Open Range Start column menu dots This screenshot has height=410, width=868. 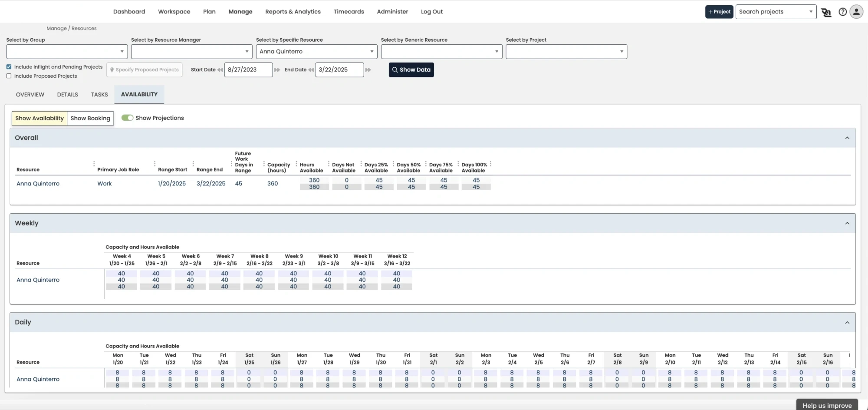coord(193,164)
